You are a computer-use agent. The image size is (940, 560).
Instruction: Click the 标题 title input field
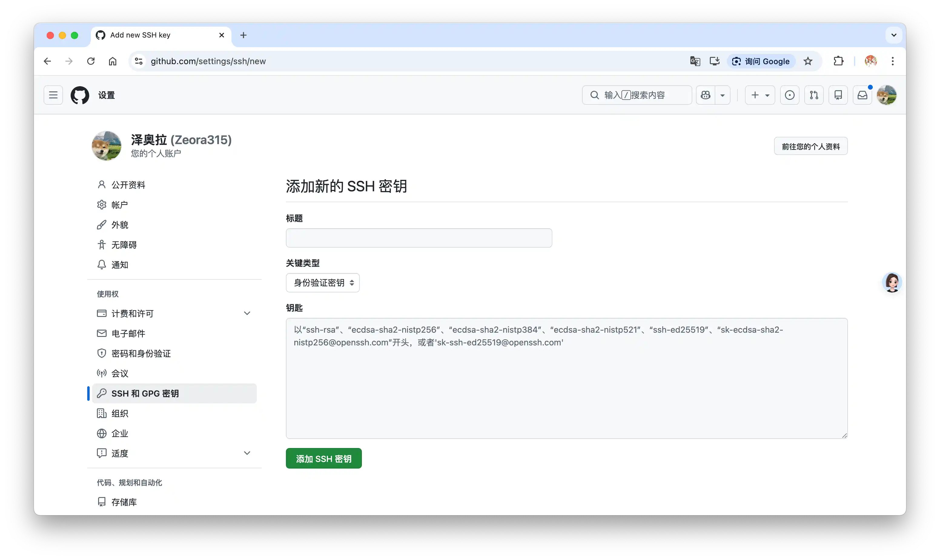pos(419,238)
